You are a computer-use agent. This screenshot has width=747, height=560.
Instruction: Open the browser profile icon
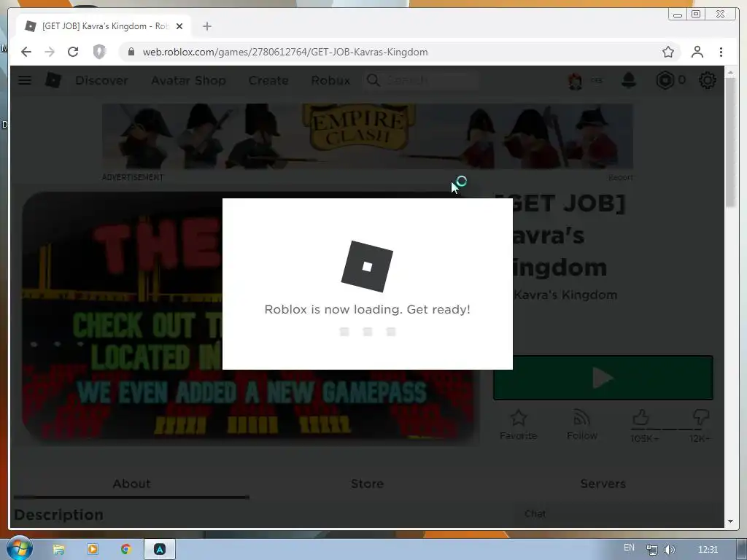pos(697,52)
